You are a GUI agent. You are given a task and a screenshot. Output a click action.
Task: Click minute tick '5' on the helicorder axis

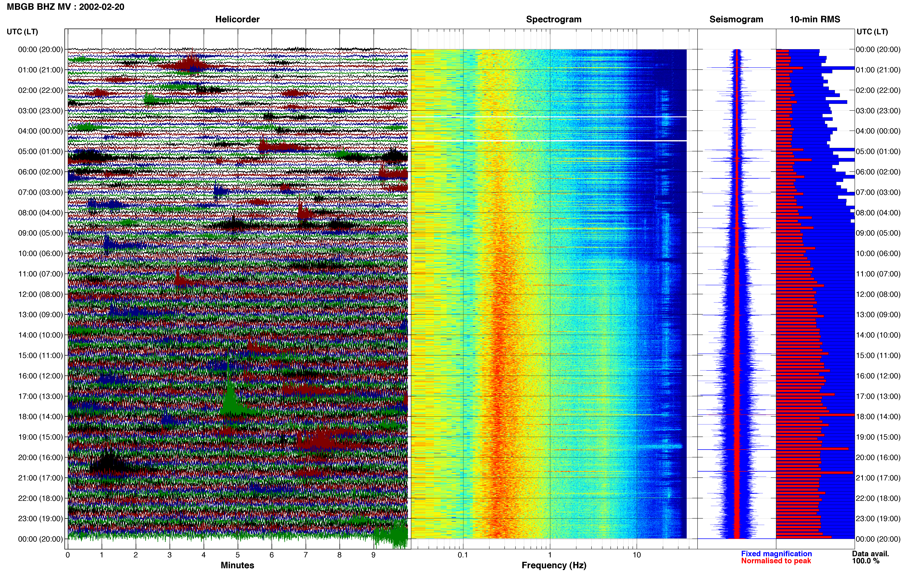click(238, 555)
